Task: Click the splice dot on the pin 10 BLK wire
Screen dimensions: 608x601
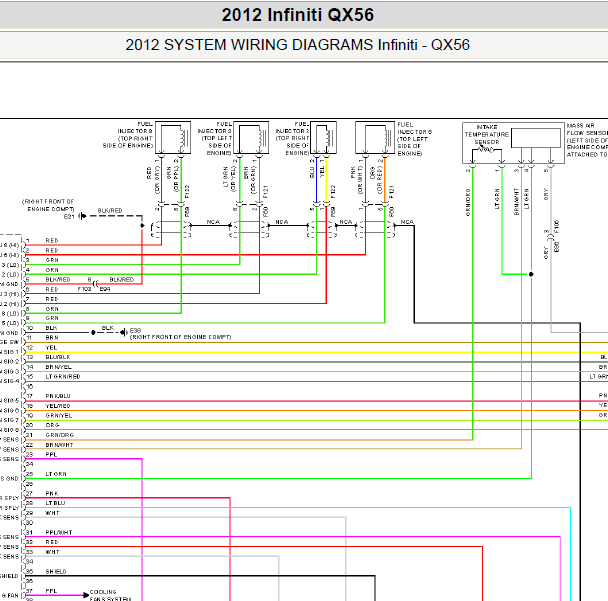Action: tap(93, 332)
